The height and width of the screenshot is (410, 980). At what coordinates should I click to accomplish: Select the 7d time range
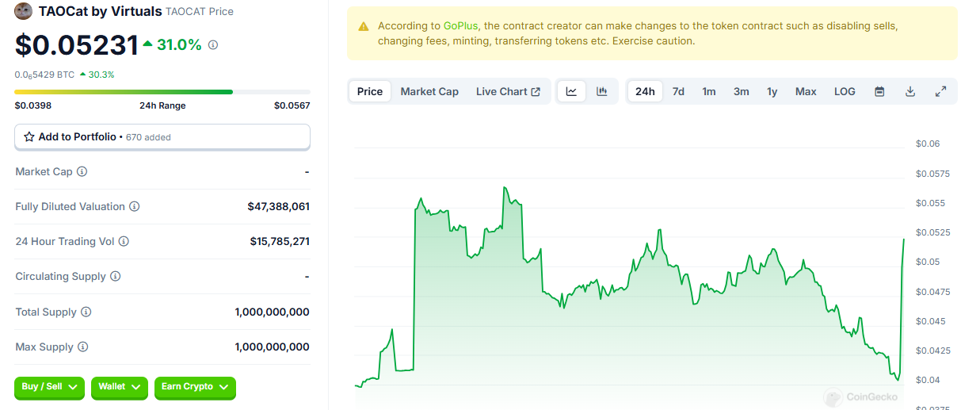pos(678,91)
